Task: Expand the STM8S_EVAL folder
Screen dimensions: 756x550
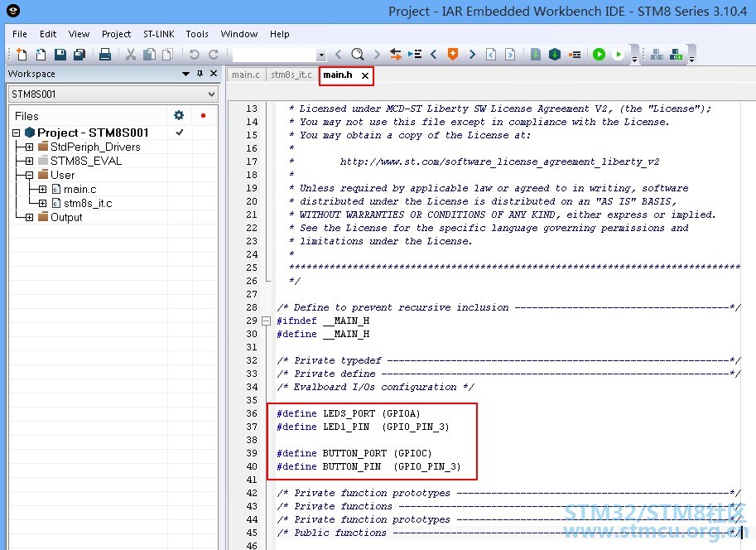Action: coord(30,161)
